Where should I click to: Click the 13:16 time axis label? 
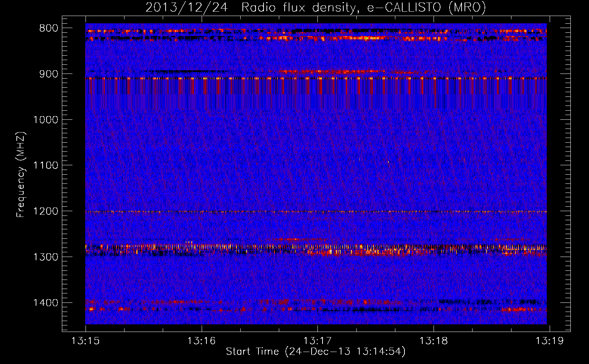(201, 341)
